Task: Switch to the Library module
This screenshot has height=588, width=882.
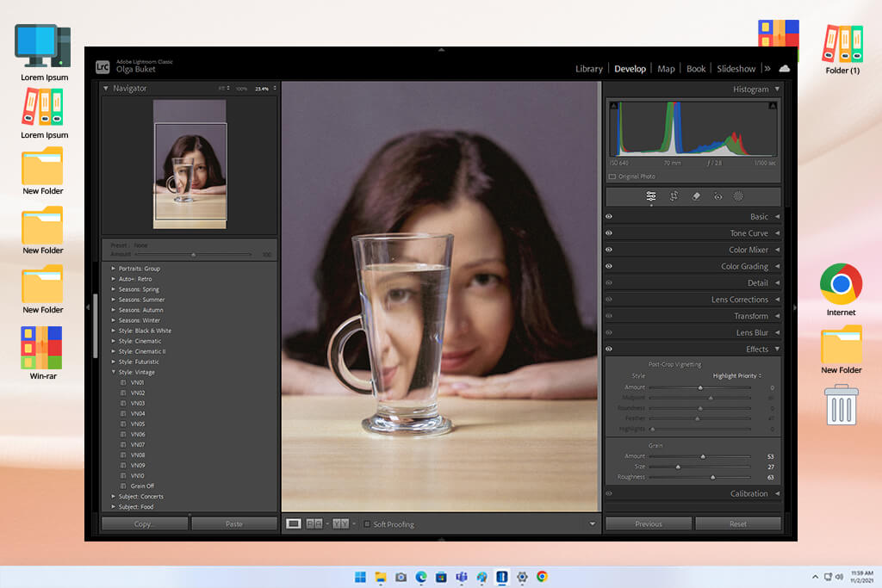Action: click(589, 69)
